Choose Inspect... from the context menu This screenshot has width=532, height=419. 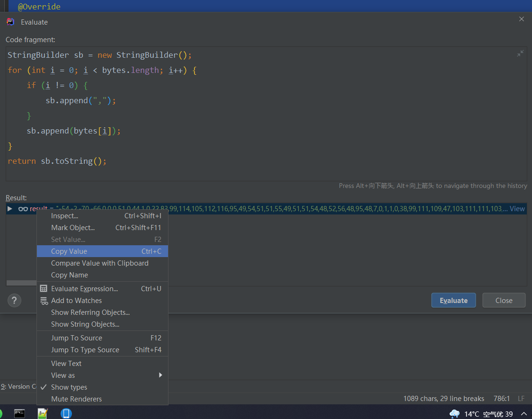coord(102,216)
